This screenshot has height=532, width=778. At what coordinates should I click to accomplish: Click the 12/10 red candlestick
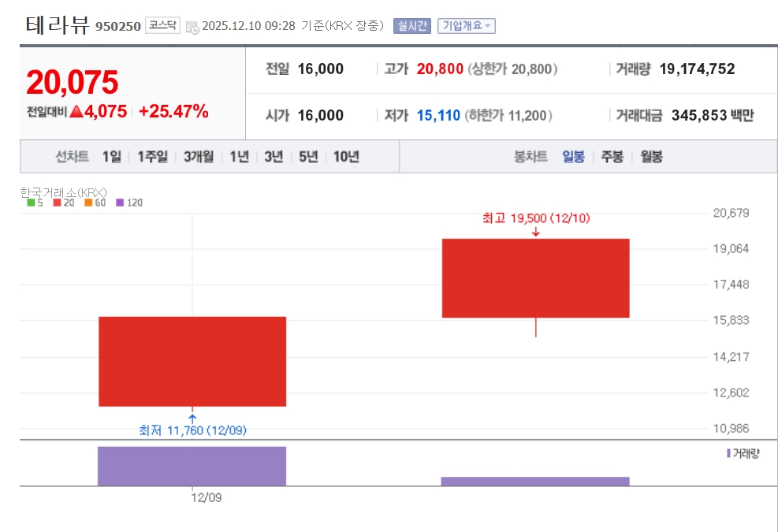536,278
